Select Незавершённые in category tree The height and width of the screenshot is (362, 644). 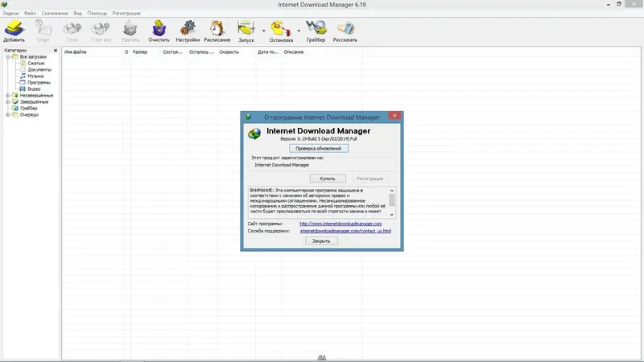36,95
